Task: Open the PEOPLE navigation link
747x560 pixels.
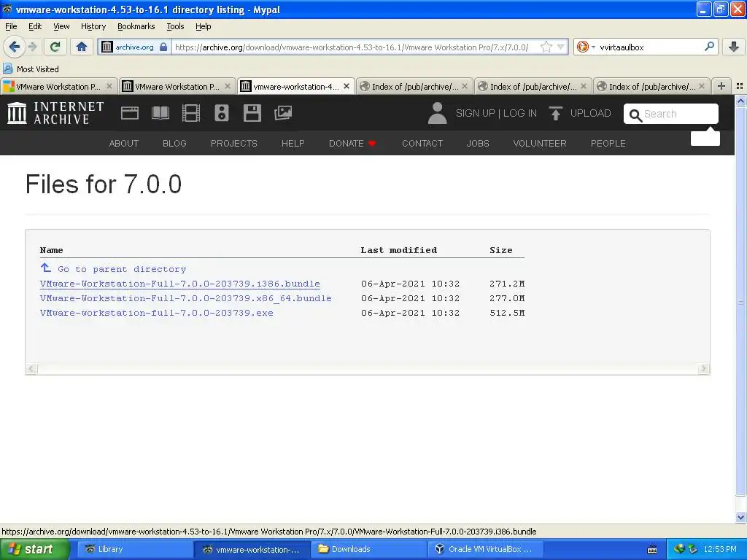Action: [x=608, y=144]
